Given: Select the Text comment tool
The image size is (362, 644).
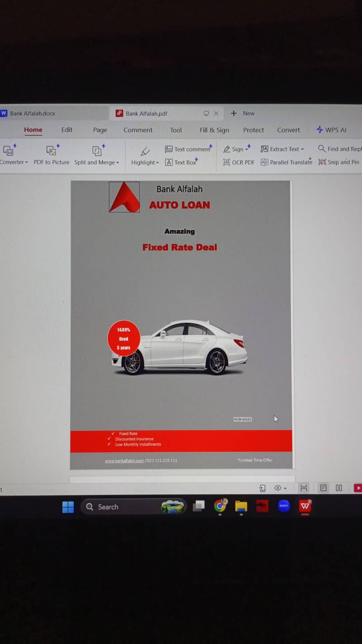Looking at the screenshot, I should coord(189,149).
